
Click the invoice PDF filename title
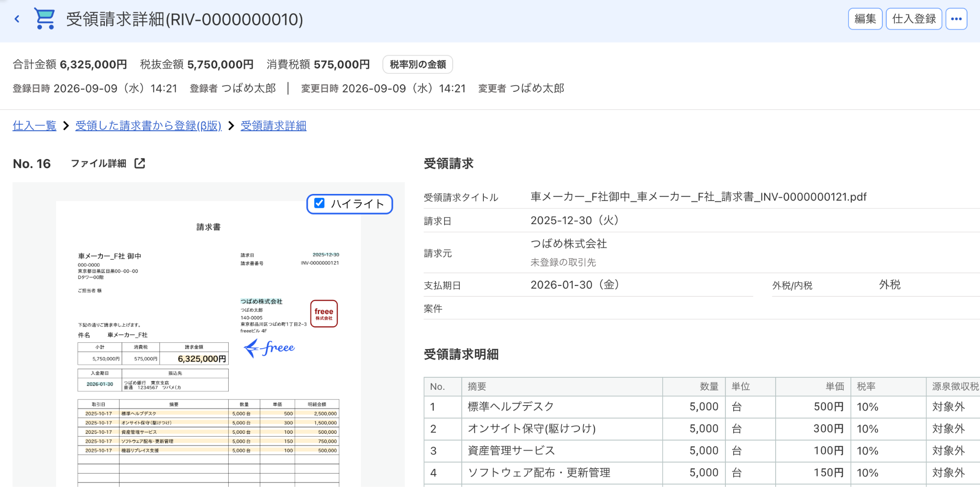pyautogui.click(x=698, y=197)
